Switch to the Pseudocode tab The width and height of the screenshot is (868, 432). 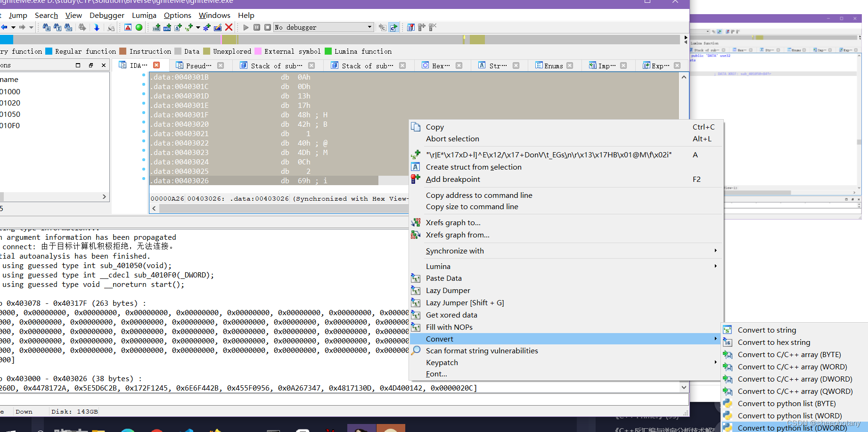198,65
